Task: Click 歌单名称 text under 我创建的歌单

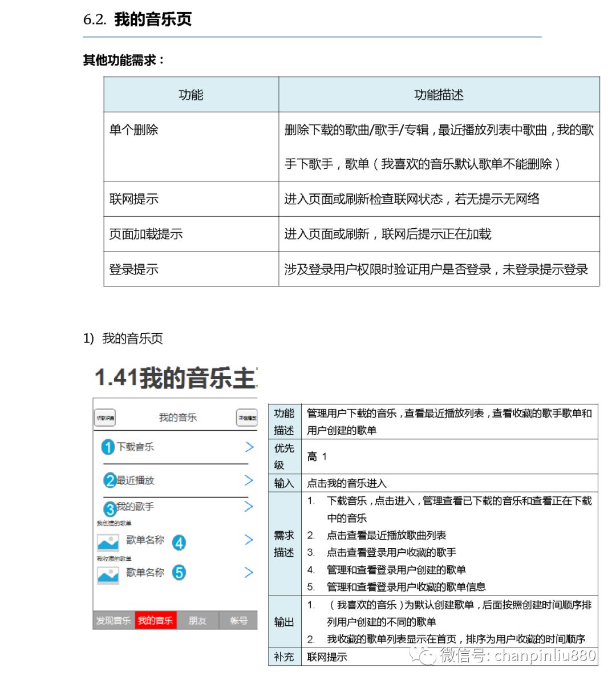Action: [x=145, y=540]
